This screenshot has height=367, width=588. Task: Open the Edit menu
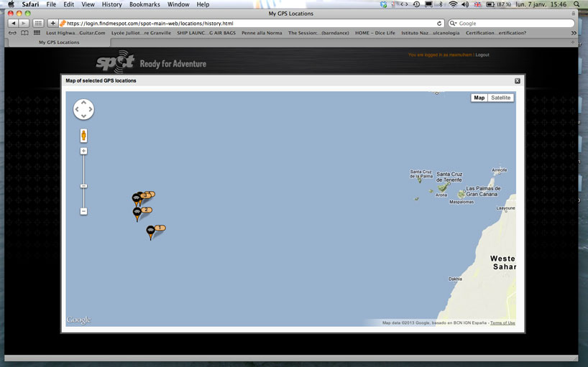[x=68, y=4]
